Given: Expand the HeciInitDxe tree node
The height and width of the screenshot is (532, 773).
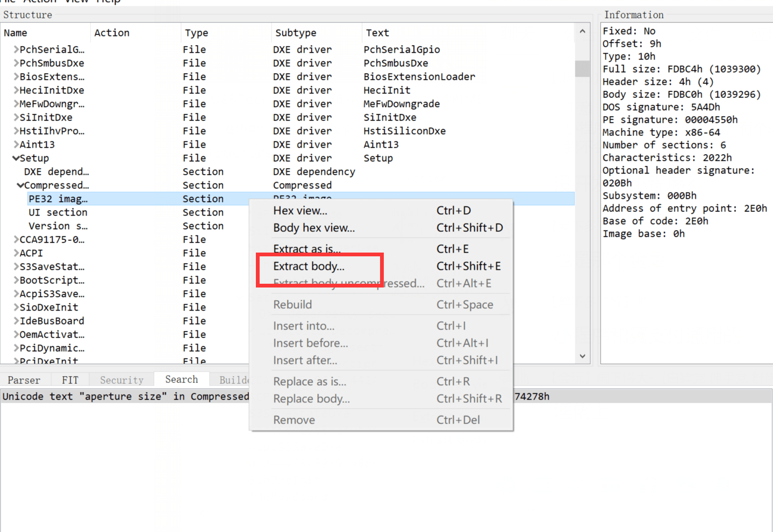Looking at the screenshot, I should coord(16,90).
